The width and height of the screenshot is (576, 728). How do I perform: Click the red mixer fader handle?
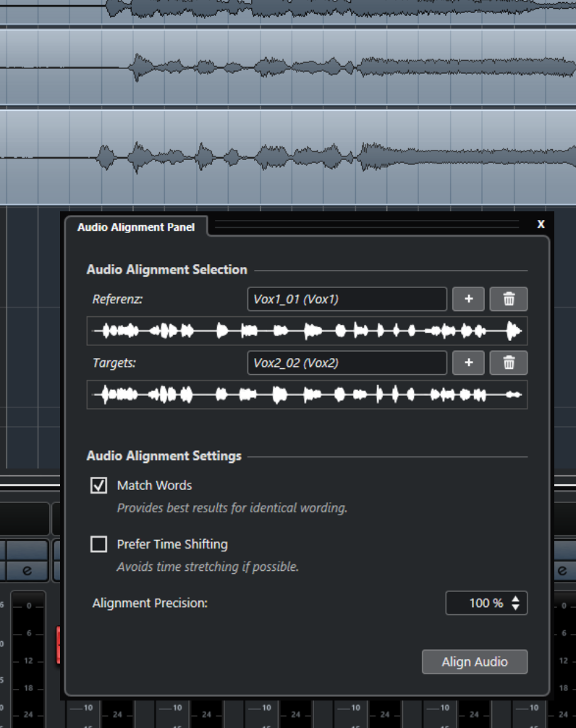[58, 645]
